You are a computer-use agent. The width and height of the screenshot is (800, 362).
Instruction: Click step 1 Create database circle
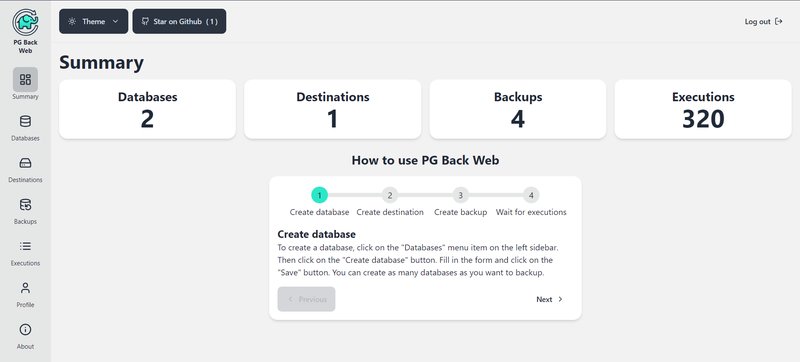point(319,195)
